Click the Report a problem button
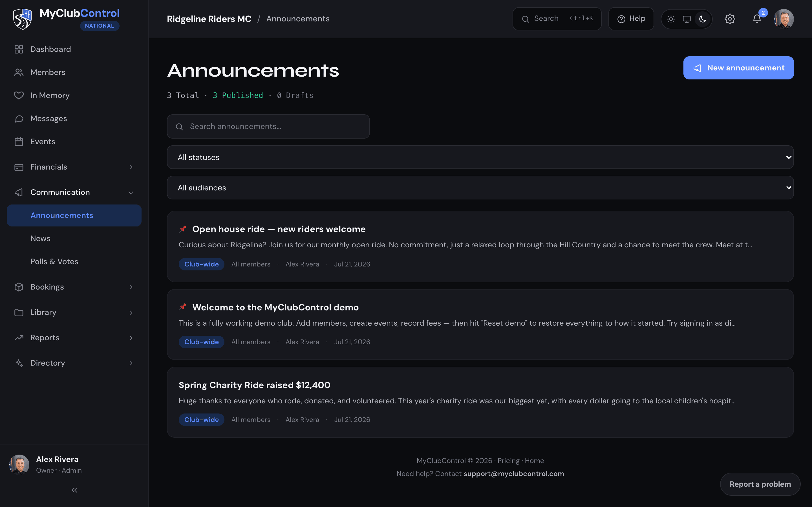The image size is (812, 507). (x=760, y=484)
